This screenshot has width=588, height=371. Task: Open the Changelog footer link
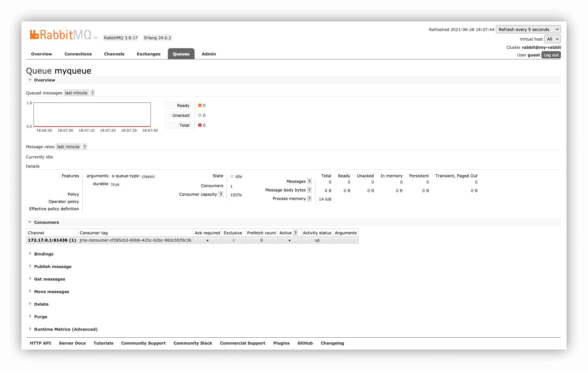pyautogui.click(x=332, y=343)
